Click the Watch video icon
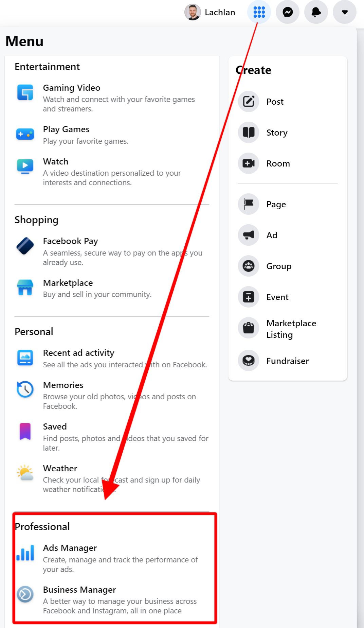The height and width of the screenshot is (628, 364). click(25, 166)
